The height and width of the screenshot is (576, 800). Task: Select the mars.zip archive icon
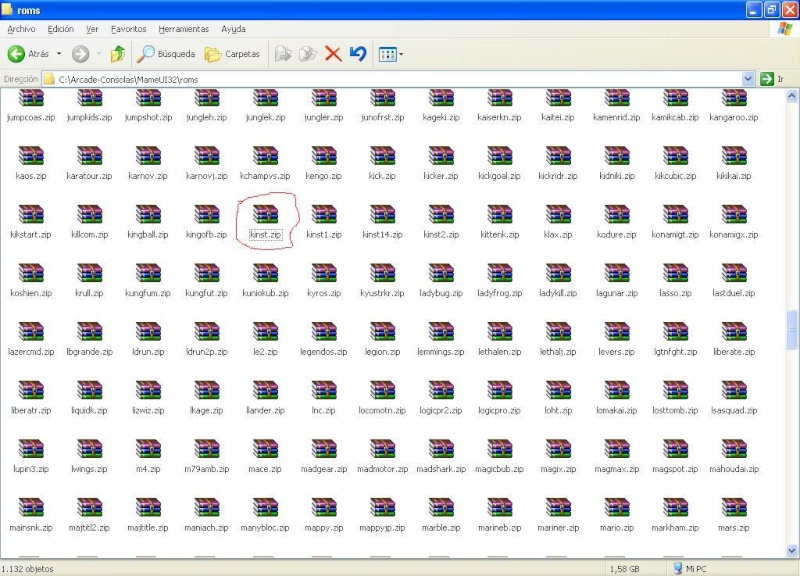734,508
